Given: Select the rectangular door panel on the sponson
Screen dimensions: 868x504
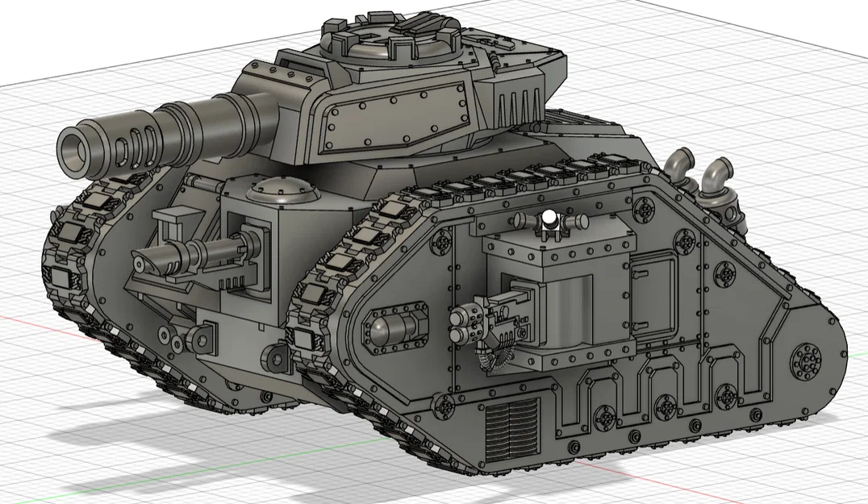Looking at the screenshot, I should [653, 294].
